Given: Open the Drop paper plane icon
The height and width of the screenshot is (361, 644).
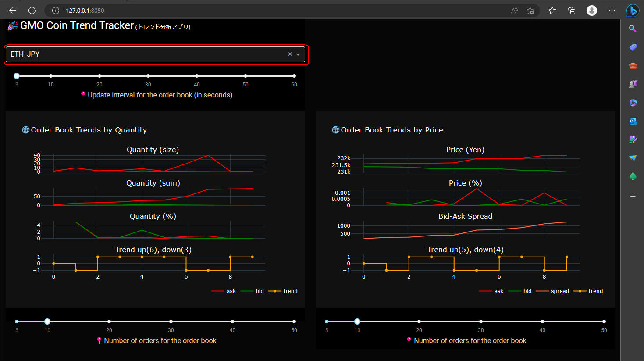Looking at the screenshot, I should click(x=633, y=158).
